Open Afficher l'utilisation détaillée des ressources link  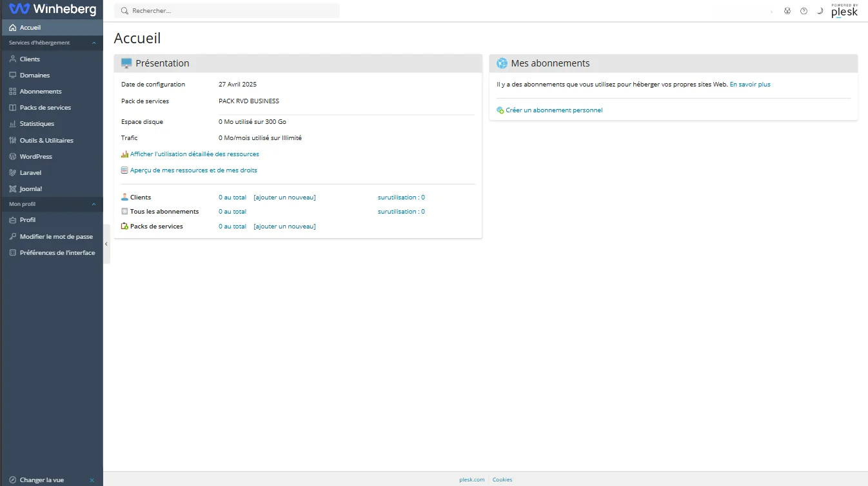point(195,154)
